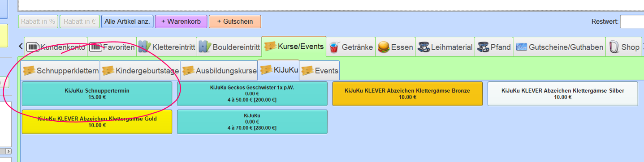Open the Kundenkonto barcode tab
644x162 pixels.
[x=56, y=47]
